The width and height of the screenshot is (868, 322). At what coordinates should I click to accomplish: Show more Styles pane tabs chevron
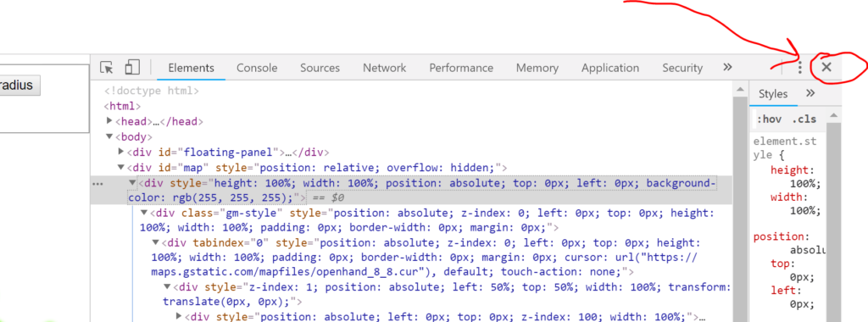[810, 93]
